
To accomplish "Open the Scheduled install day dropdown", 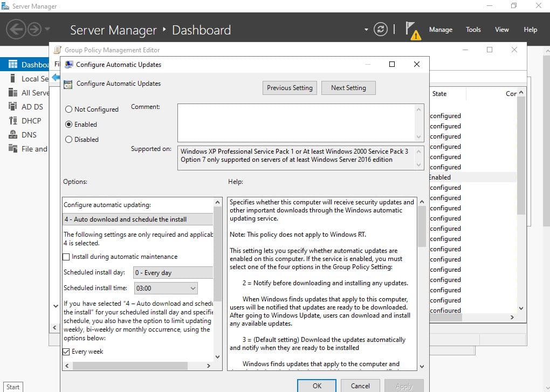I will [173, 273].
